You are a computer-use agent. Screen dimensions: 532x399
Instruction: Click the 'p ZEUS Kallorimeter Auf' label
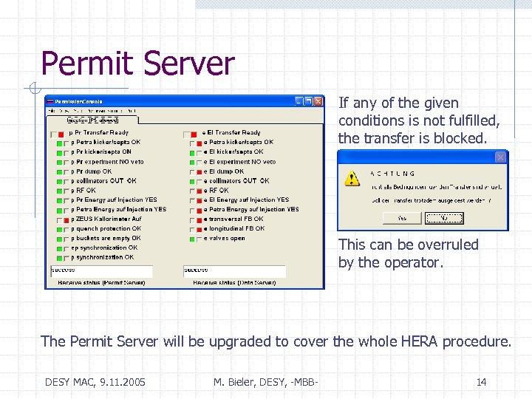tap(106, 219)
